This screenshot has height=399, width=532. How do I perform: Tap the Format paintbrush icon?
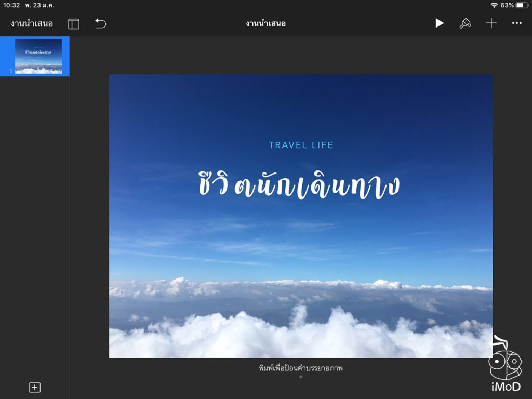click(x=465, y=23)
